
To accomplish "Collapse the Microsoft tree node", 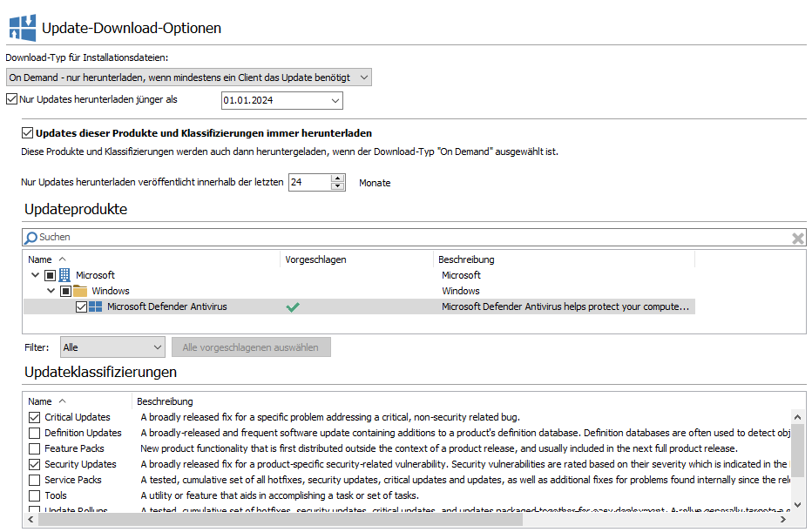I will [35, 275].
